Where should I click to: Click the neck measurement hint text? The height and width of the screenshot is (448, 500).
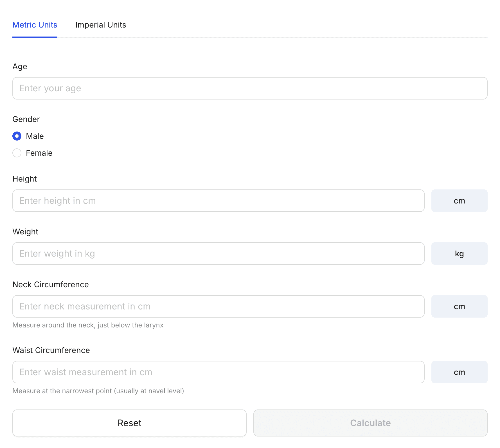click(88, 325)
